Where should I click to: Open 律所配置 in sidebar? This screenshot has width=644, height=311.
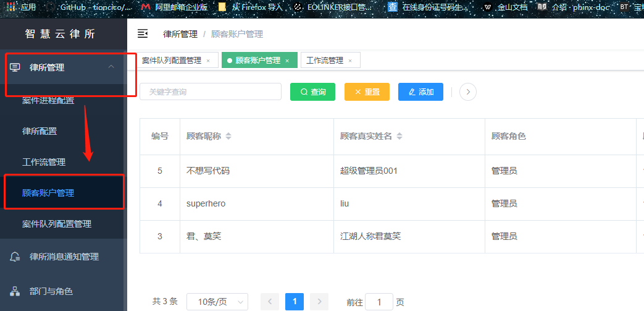[x=40, y=131]
